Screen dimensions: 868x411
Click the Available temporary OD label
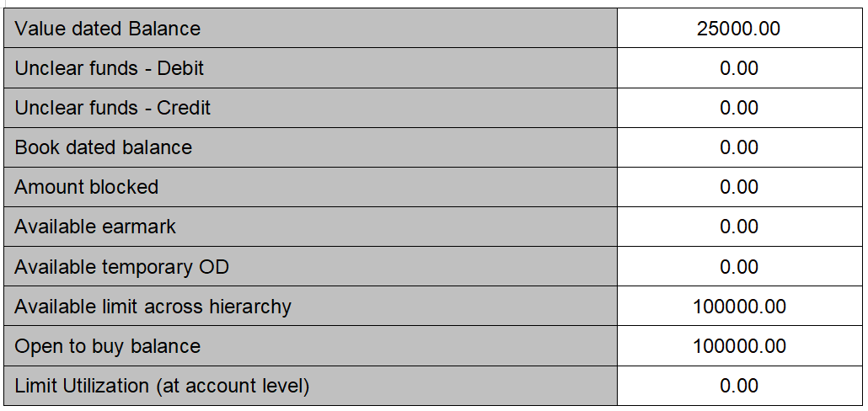click(x=121, y=267)
